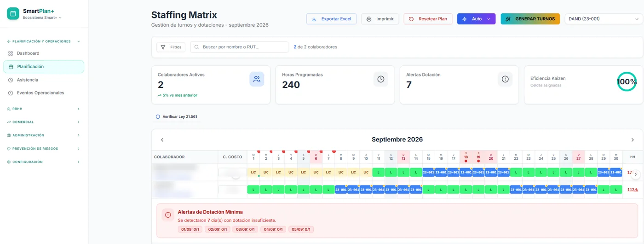Click the Exportar Excel button
This screenshot has height=244, width=644.
coord(331,19)
